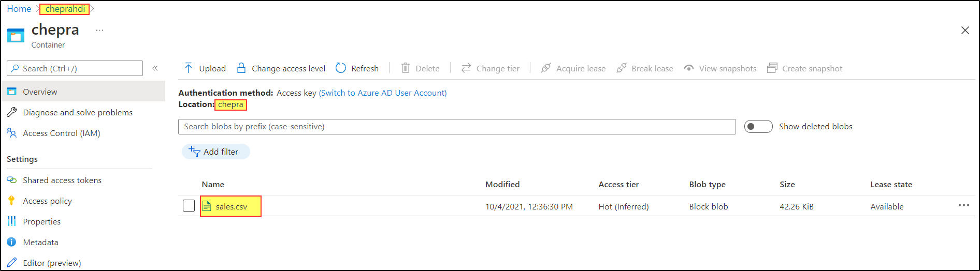Open more options for sales.csv row
Viewport: 980px width, 271px height.
(x=963, y=205)
